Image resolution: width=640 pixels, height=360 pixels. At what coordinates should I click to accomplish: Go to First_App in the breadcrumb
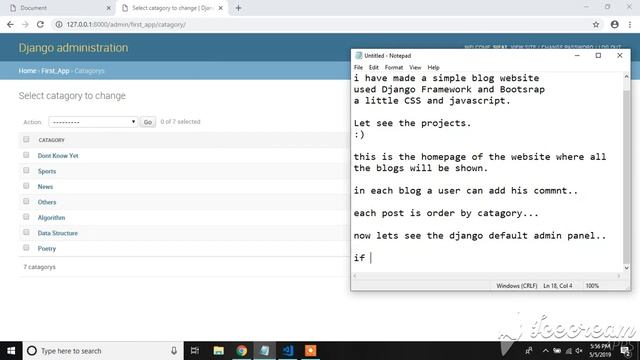(x=55, y=71)
